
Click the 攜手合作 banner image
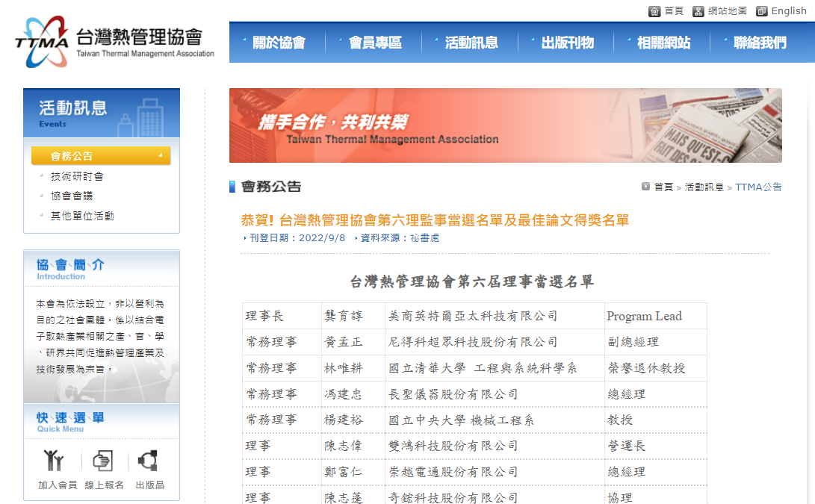[506, 125]
